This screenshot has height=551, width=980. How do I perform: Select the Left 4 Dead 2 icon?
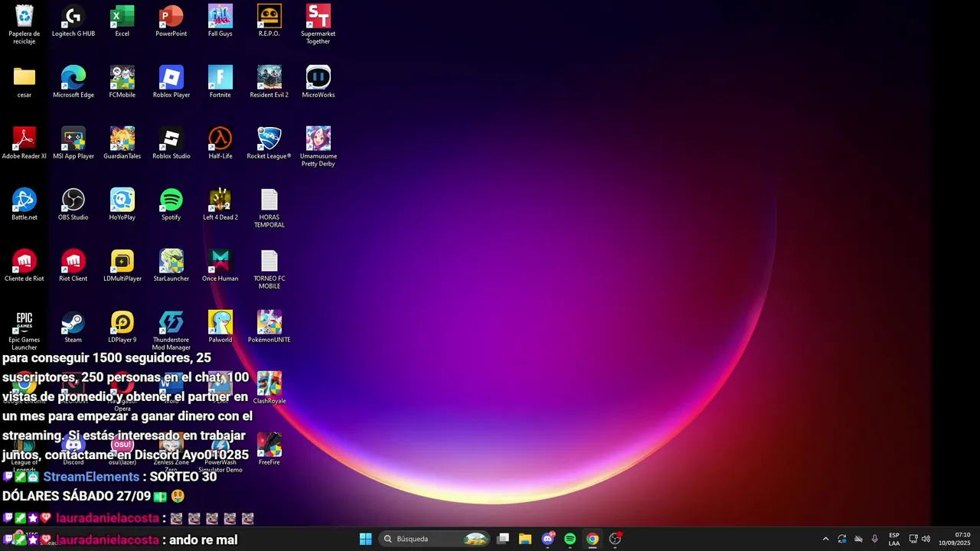tap(220, 205)
